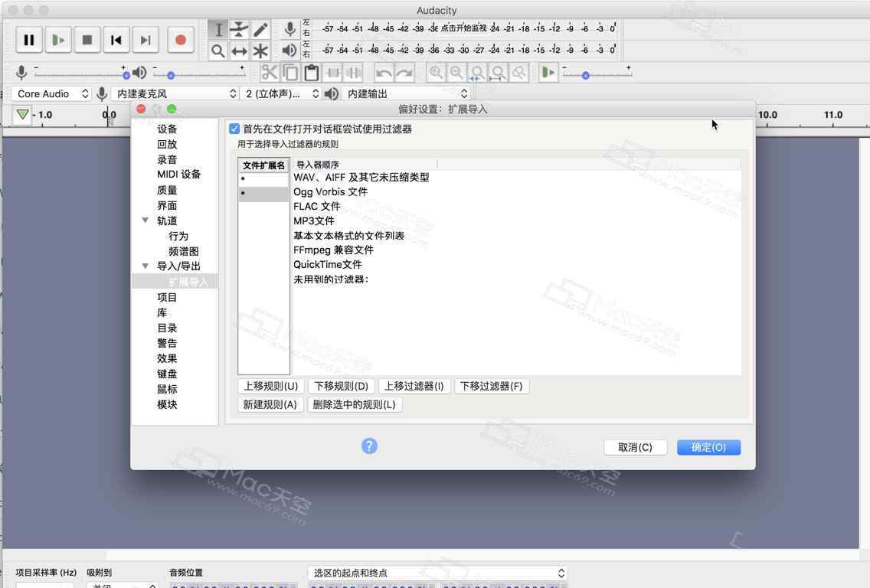870x588 pixels.
Task: Click the Copy icon
Action: 290,73
